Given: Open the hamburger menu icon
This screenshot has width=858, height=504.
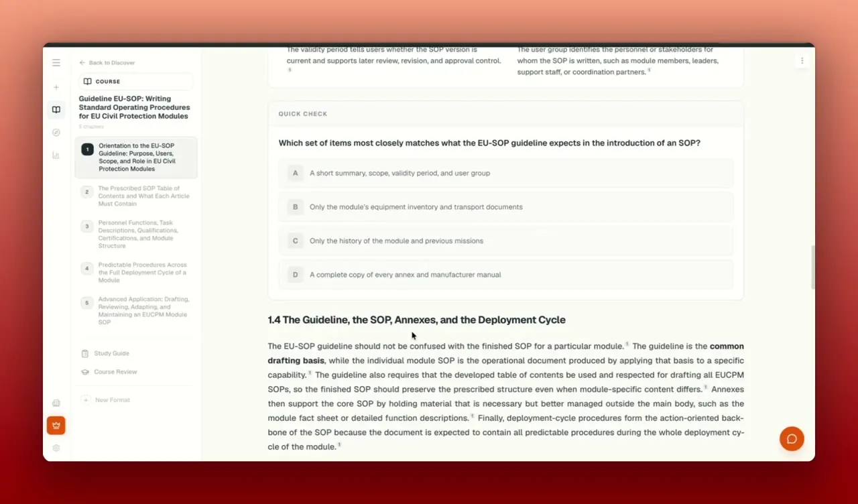Looking at the screenshot, I should click(x=56, y=62).
